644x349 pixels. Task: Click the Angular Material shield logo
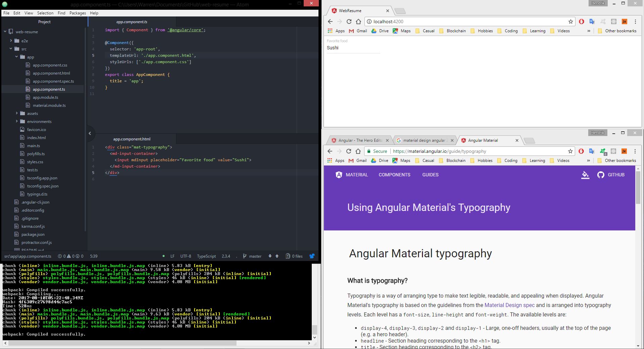click(339, 175)
